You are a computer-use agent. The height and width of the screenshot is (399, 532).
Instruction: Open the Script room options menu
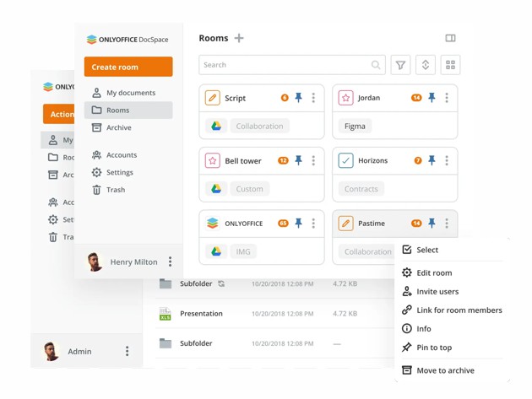[x=313, y=98]
